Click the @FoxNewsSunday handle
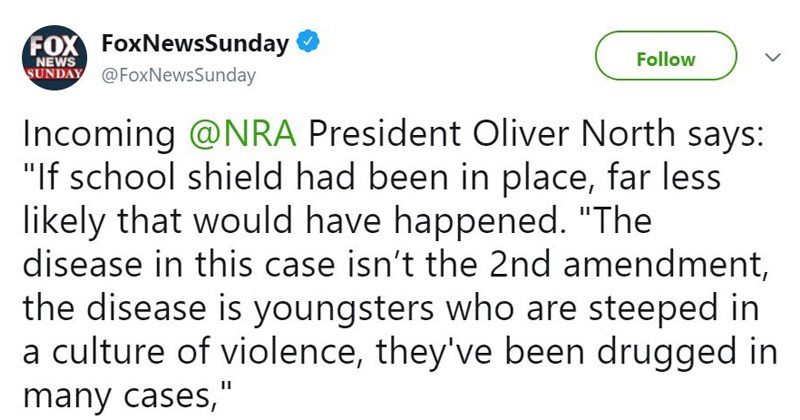This screenshot has height=420, width=800. [x=178, y=75]
